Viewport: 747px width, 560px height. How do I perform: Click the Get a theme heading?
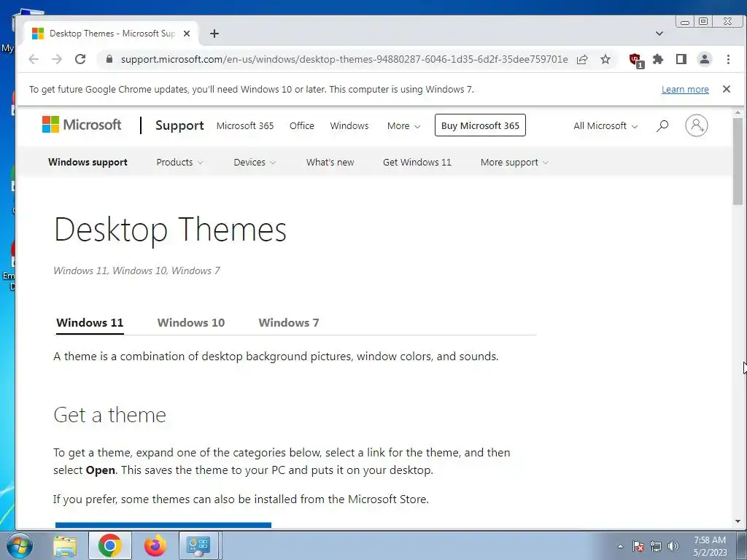click(x=109, y=415)
